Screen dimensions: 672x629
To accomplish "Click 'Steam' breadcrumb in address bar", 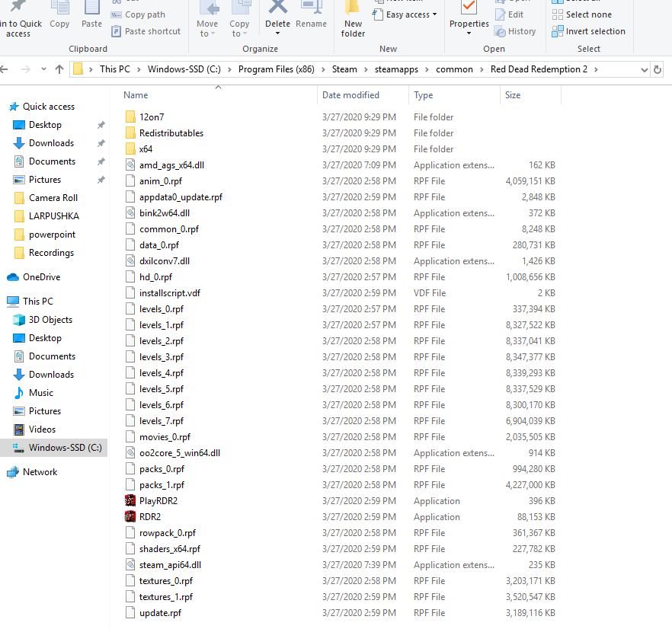I will click(x=344, y=69).
